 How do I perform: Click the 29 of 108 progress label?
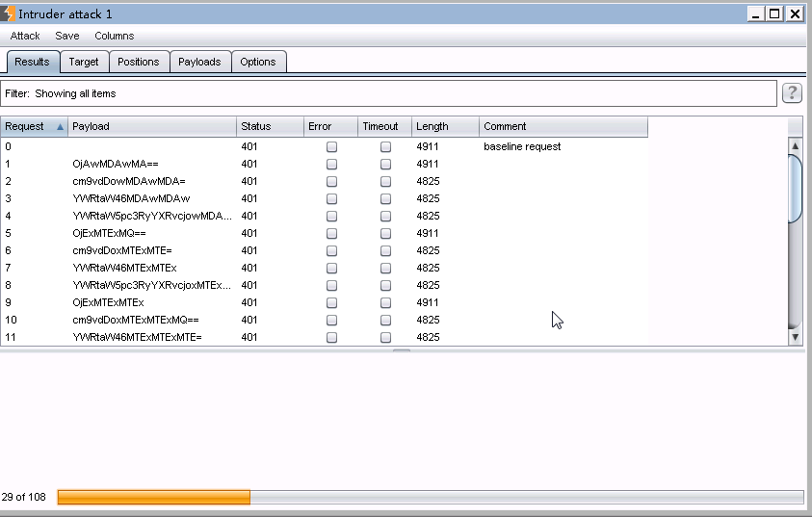tap(24, 498)
